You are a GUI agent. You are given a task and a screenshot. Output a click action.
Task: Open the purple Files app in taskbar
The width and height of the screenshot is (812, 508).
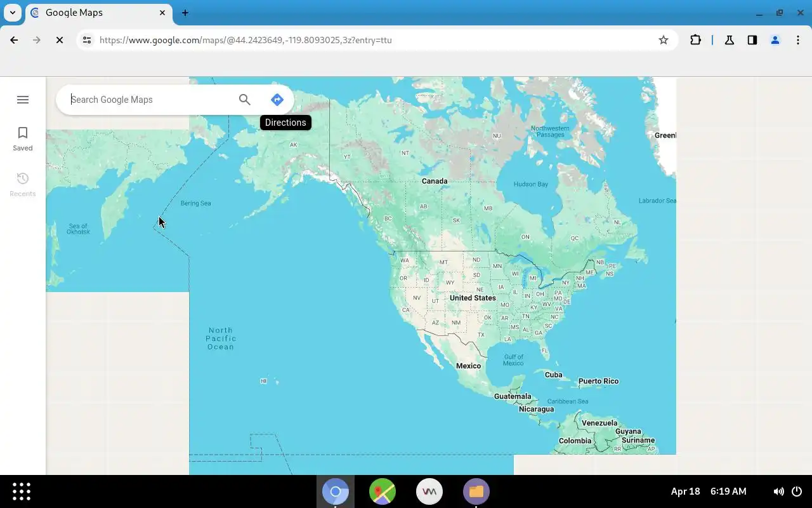tap(476, 491)
